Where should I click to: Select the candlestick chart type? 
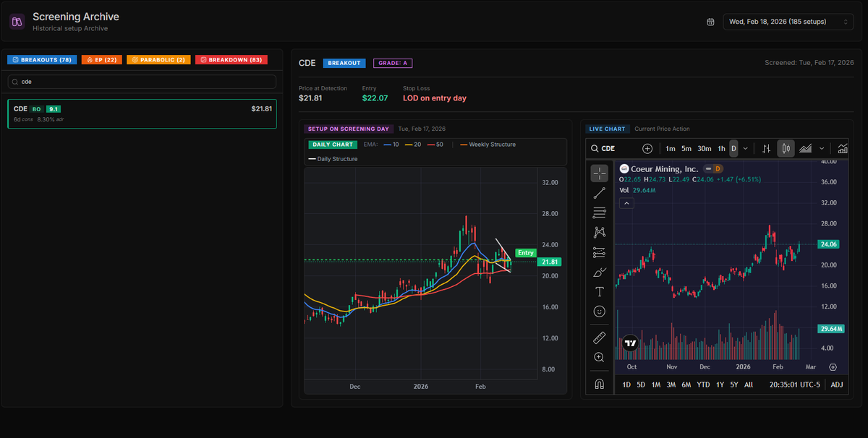pyautogui.click(x=786, y=148)
